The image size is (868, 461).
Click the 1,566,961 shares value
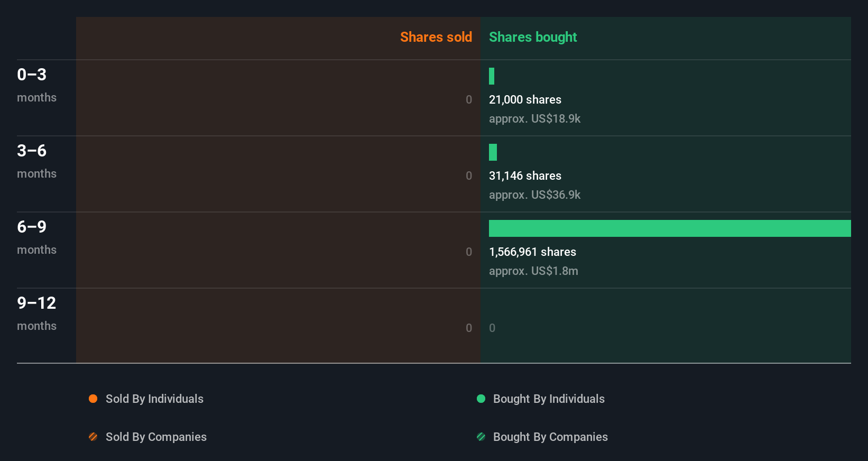(x=532, y=252)
